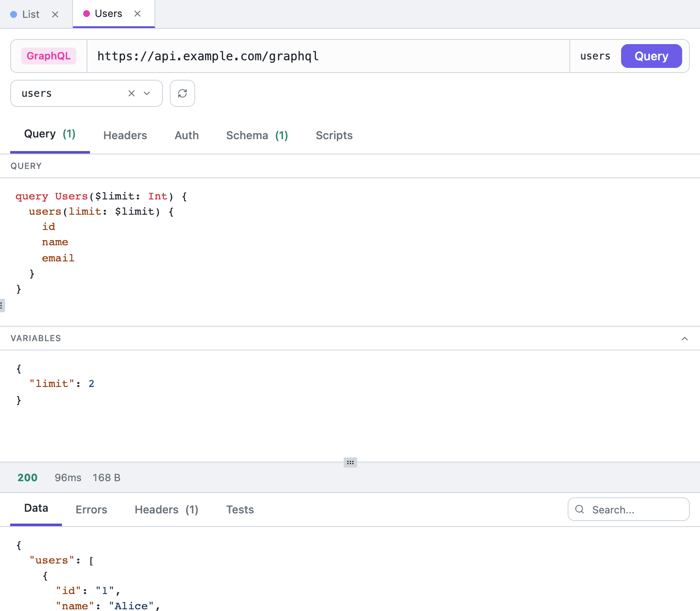
Task: Open the Auth tab
Action: pyautogui.click(x=187, y=135)
